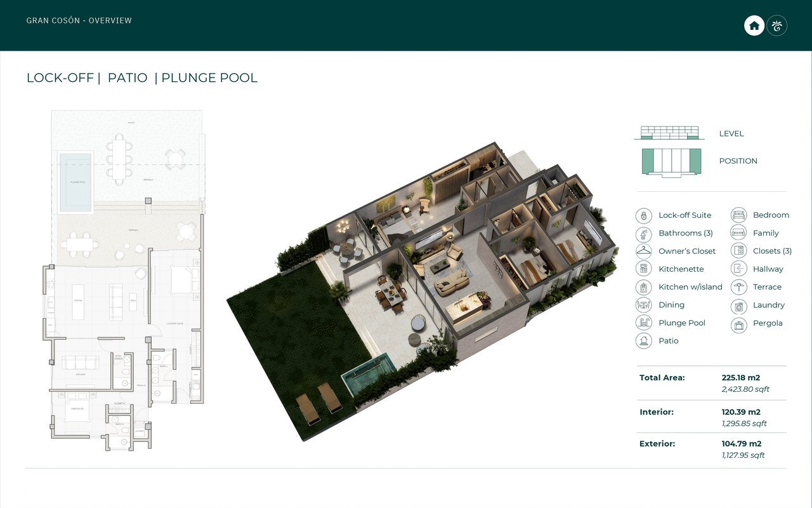Click the building level diagram
Viewport: 812px width, 508px height.
pos(669,133)
